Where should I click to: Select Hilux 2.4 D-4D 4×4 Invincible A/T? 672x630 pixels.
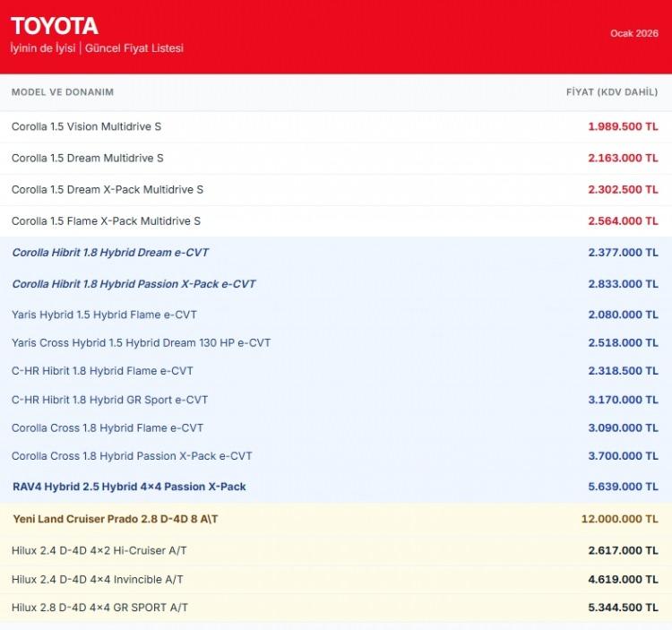(x=98, y=580)
